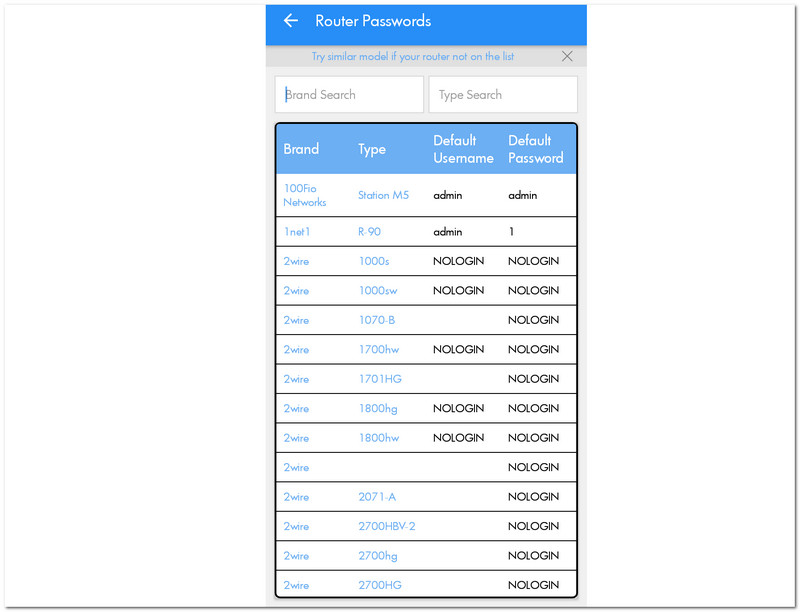Open the 1800hw model entry
The image size is (800, 612).
pyautogui.click(x=379, y=438)
